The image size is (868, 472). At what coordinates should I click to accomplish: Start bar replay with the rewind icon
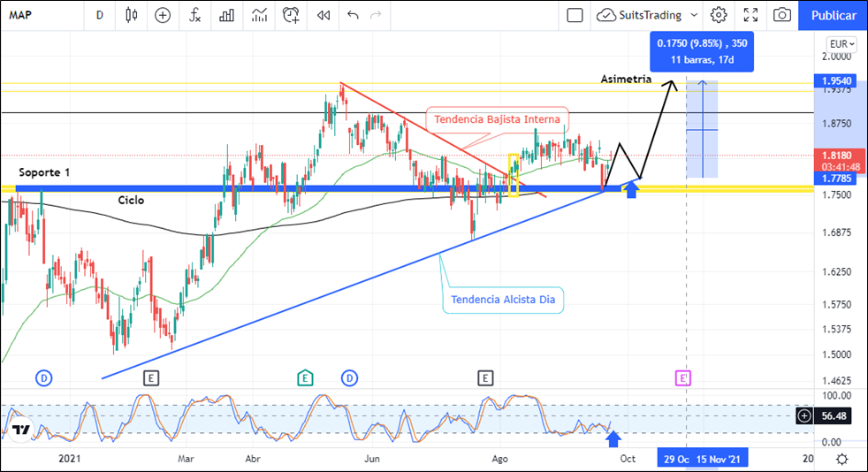324,15
